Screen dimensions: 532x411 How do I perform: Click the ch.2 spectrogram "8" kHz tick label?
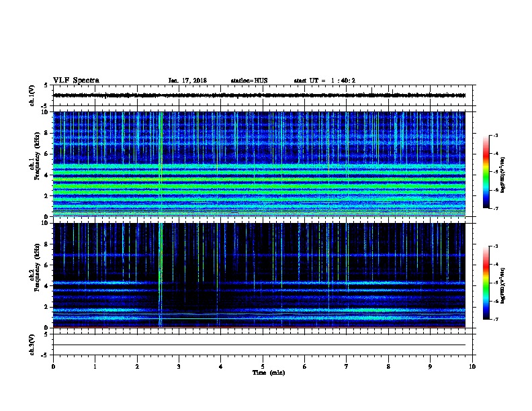pyautogui.click(x=46, y=244)
